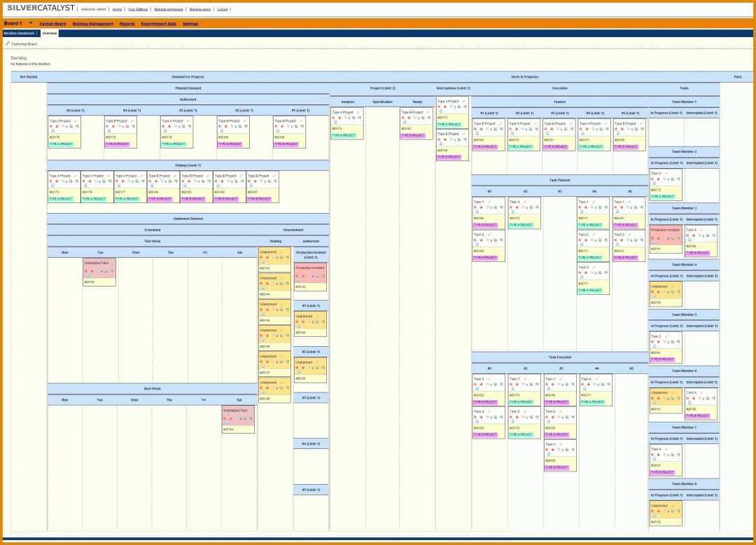Click the Task Planned header

tap(560, 180)
